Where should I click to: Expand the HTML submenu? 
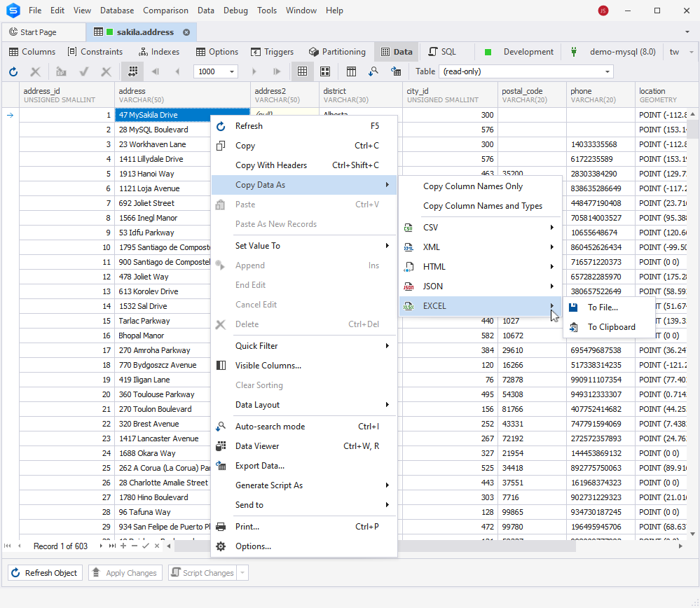click(481, 266)
